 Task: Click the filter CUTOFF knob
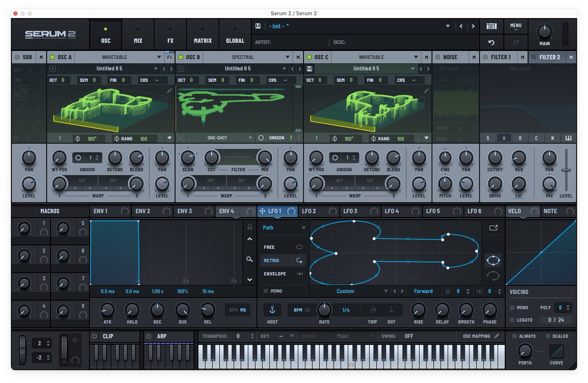pos(495,157)
